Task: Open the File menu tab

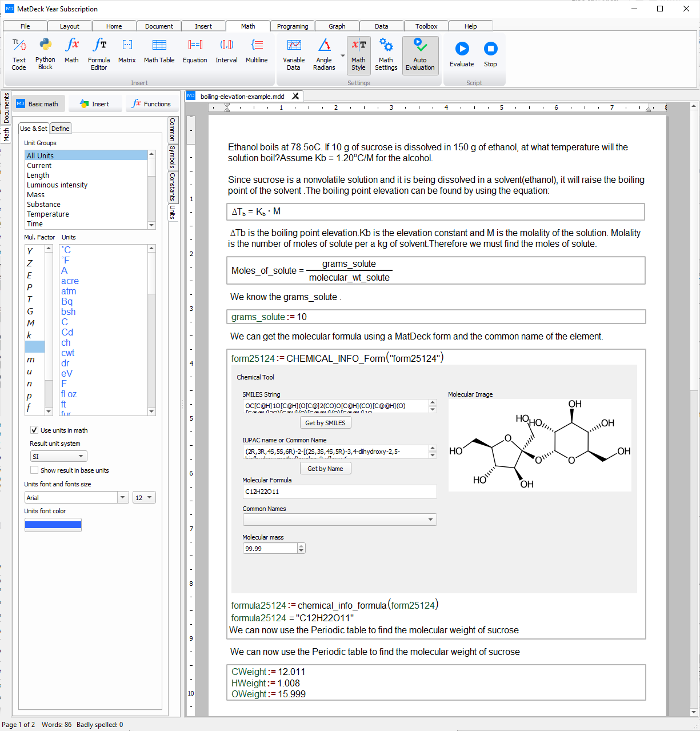Action: (25, 26)
